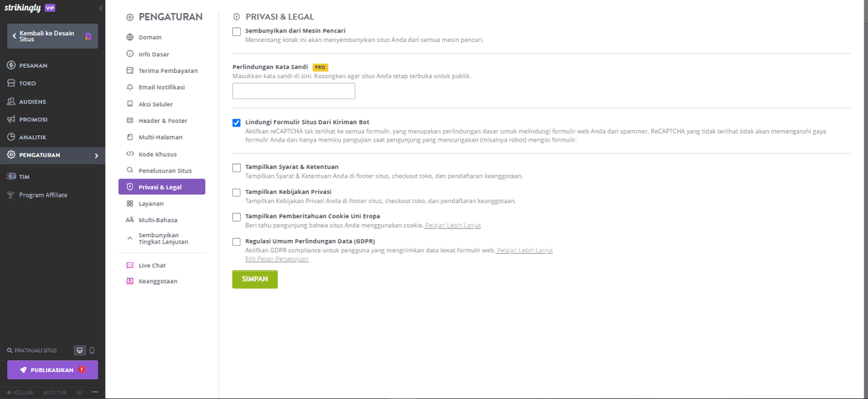Select the Info Dasar icon

129,53
